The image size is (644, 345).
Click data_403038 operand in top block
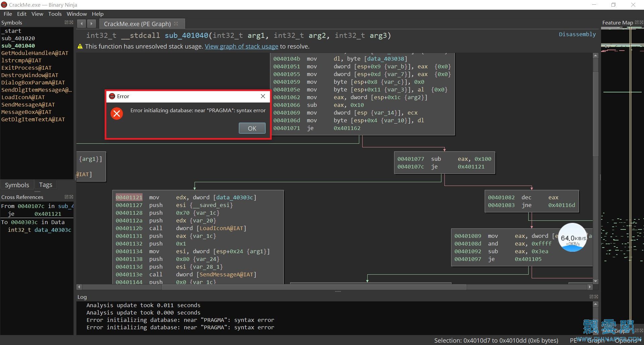(x=385, y=59)
